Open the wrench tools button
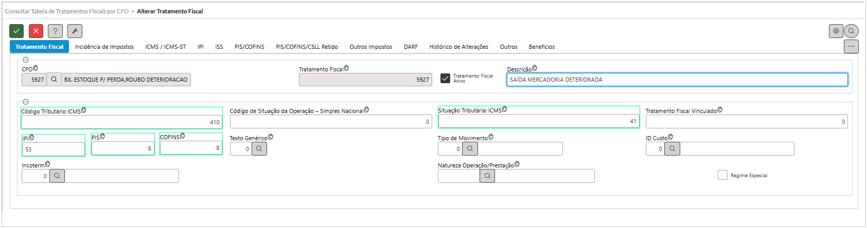The height and width of the screenshot is (228, 868). (x=75, y=31)
